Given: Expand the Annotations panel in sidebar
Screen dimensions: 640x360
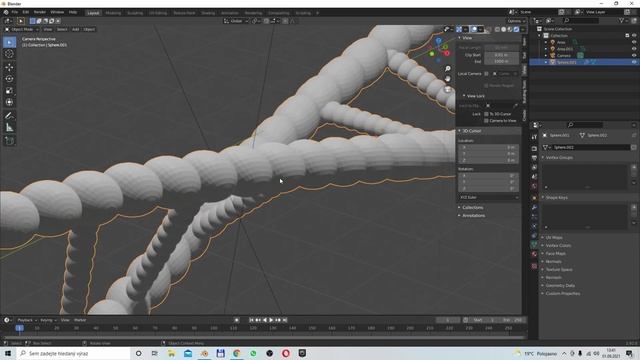Looking at the screenshot, I should pos(473,216).
